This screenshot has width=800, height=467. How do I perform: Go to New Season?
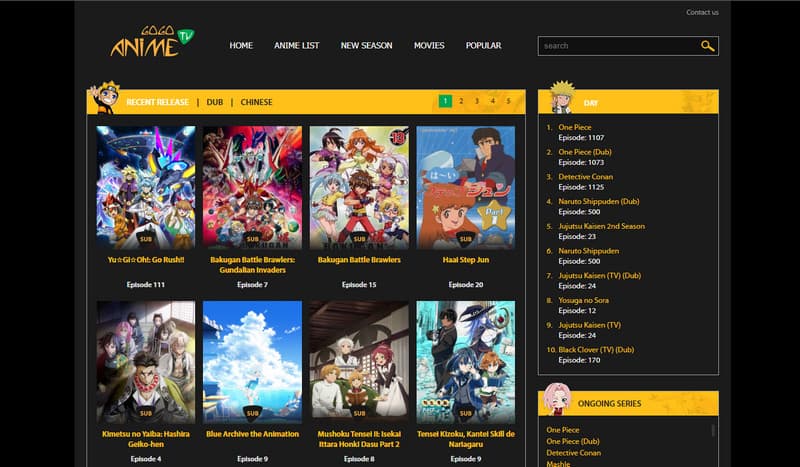click(366, 45)
